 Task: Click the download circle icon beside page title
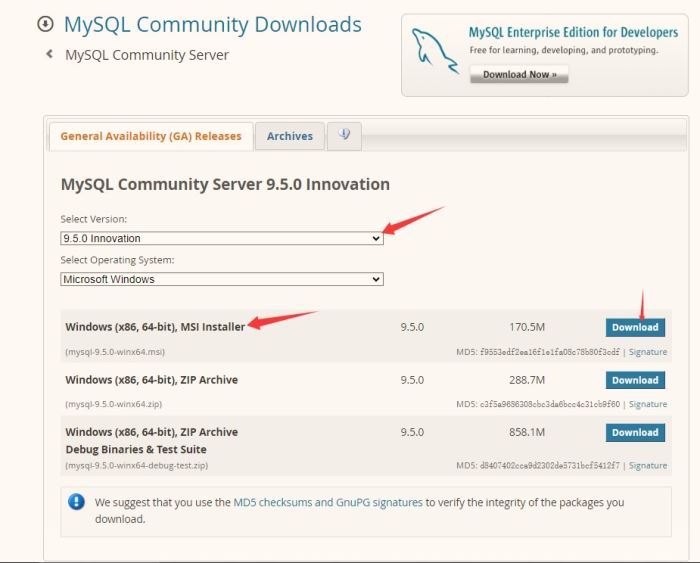pos(44,24)
